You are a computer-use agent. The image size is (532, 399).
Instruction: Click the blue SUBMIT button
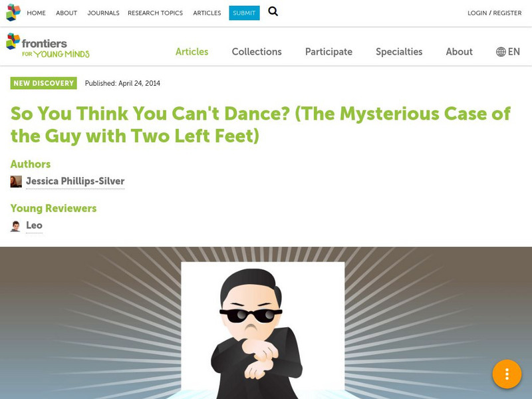(x=244, y=13)
